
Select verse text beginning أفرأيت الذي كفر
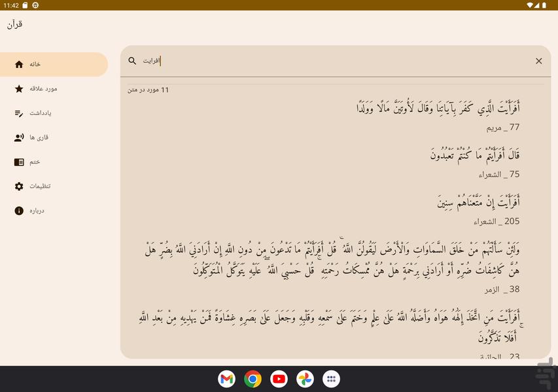(438, 107)
